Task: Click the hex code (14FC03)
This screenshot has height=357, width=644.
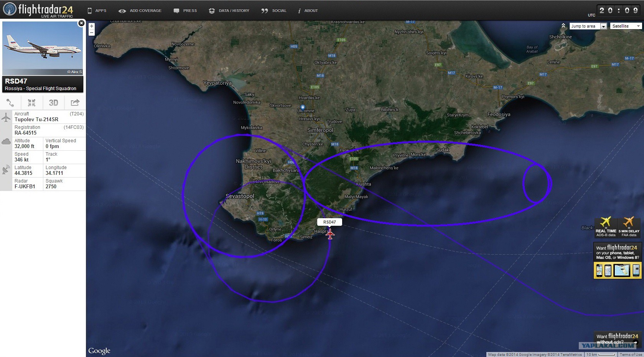Action: point(74,127)
